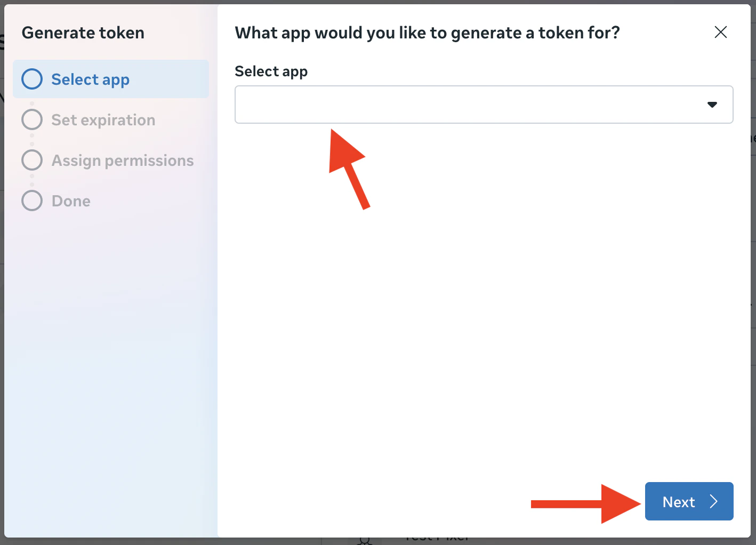Screen dimensions: 756x545
Task: Select the Done wizard step
Action: pos(71,201)
